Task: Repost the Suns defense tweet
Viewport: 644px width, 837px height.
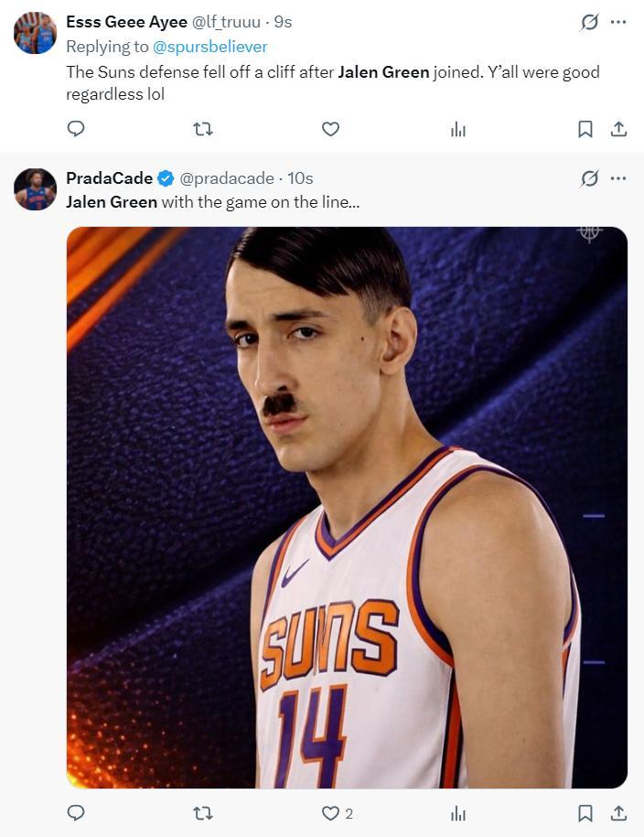Action: (x=203, y=129)
